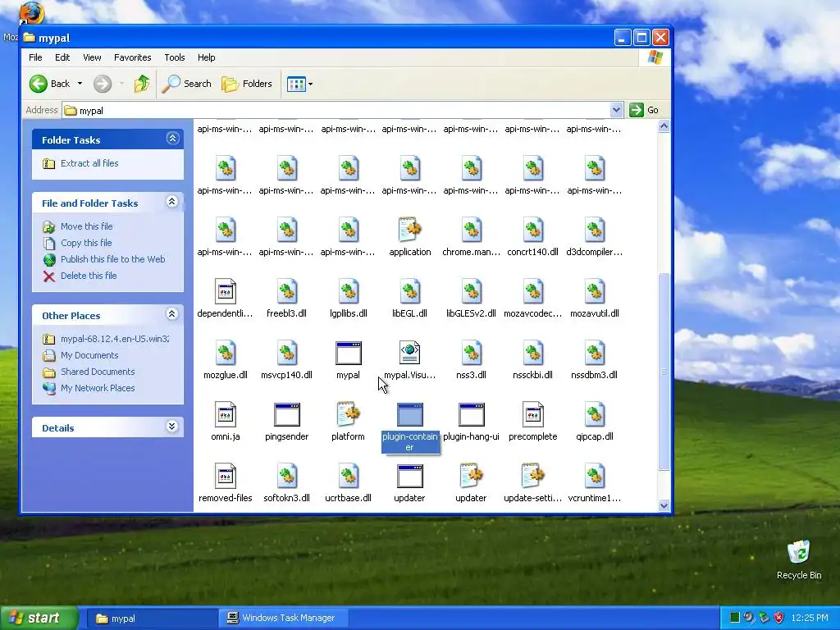
Task: Select mozavutil.dll file icon
Action: pos(595,291)
